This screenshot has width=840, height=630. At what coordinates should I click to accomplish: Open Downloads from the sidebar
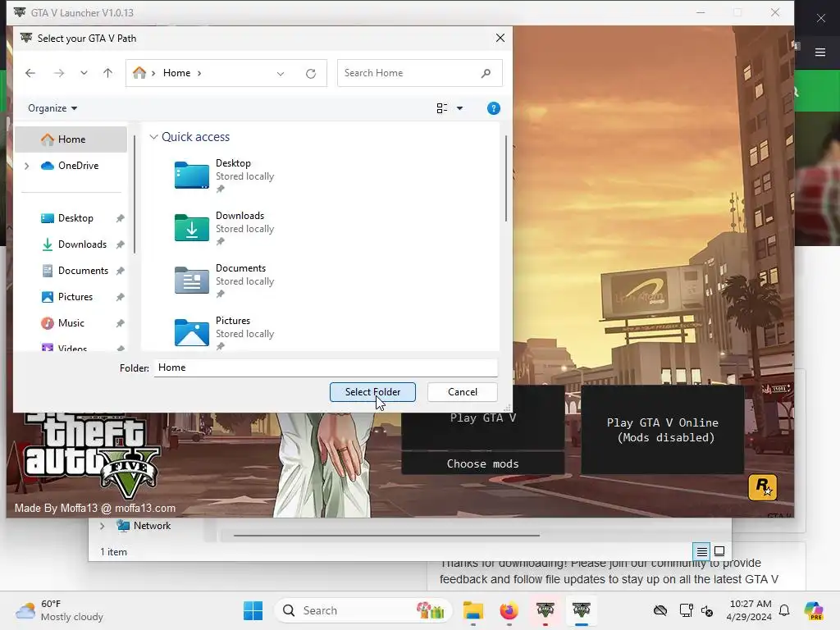pyautogui.click(x=74, y=244)
